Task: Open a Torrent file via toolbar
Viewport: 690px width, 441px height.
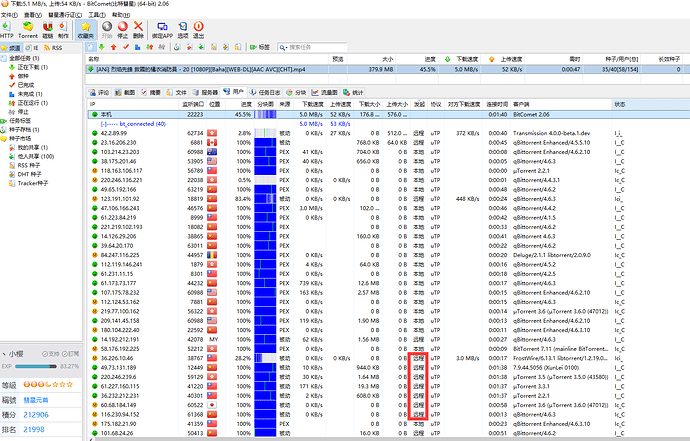Action: 28,30
